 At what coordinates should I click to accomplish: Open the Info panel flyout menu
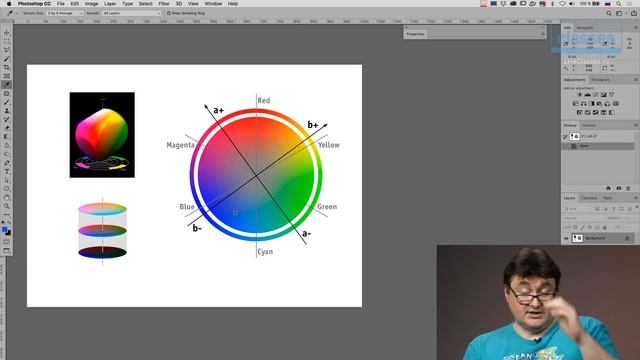click(636, 28)
